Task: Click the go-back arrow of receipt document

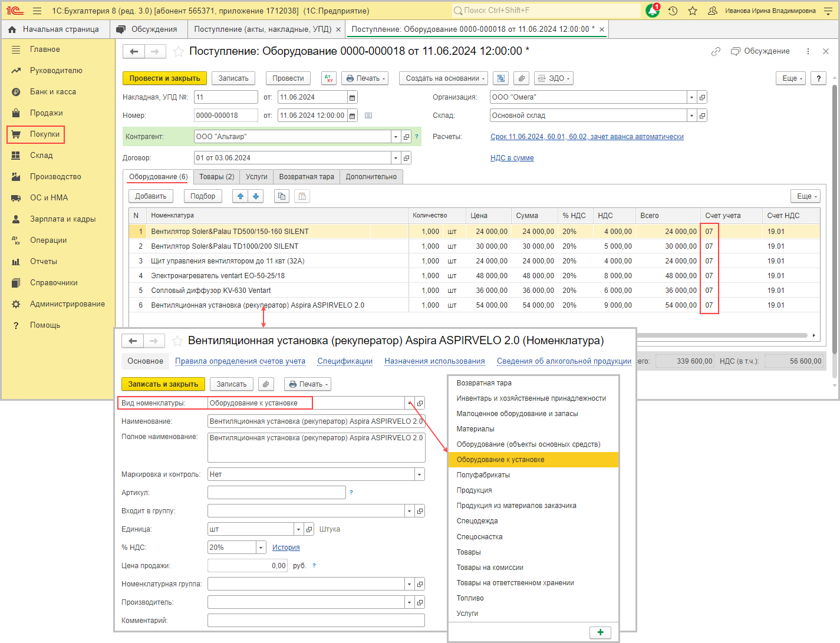Action: 134,52
